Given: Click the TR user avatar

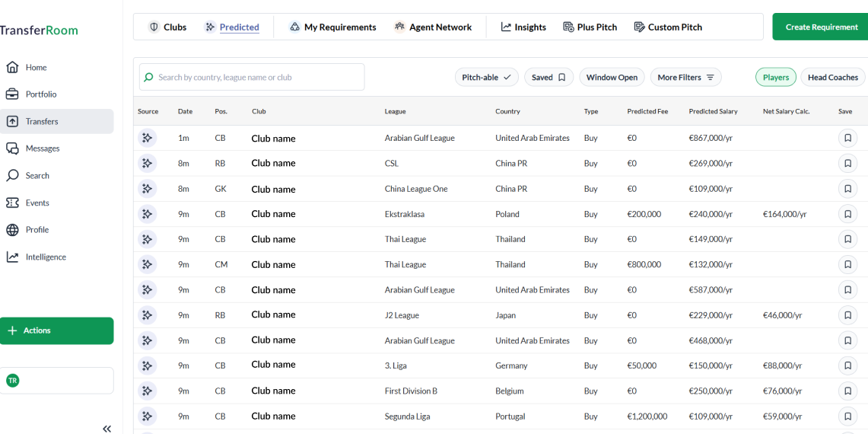Looking at the screenshot, I should tap(12, 380).
